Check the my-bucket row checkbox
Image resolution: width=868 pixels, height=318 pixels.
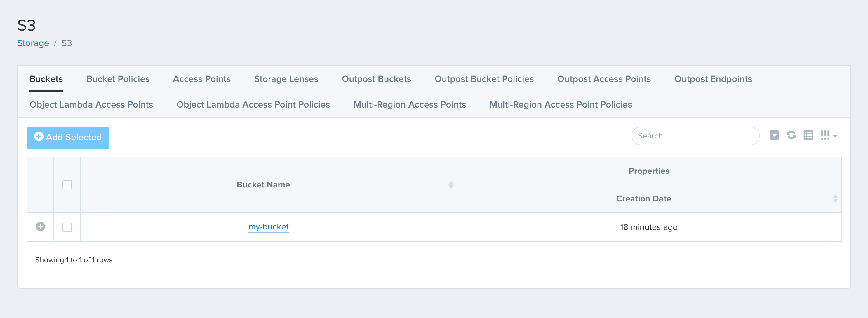[67, 227]
